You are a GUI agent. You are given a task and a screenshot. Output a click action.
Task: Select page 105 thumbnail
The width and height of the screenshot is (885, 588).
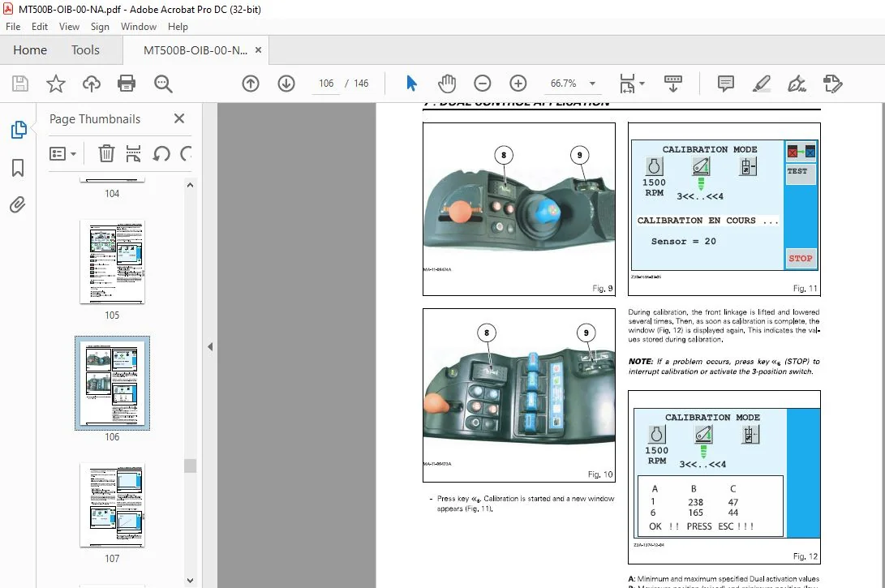112,262
